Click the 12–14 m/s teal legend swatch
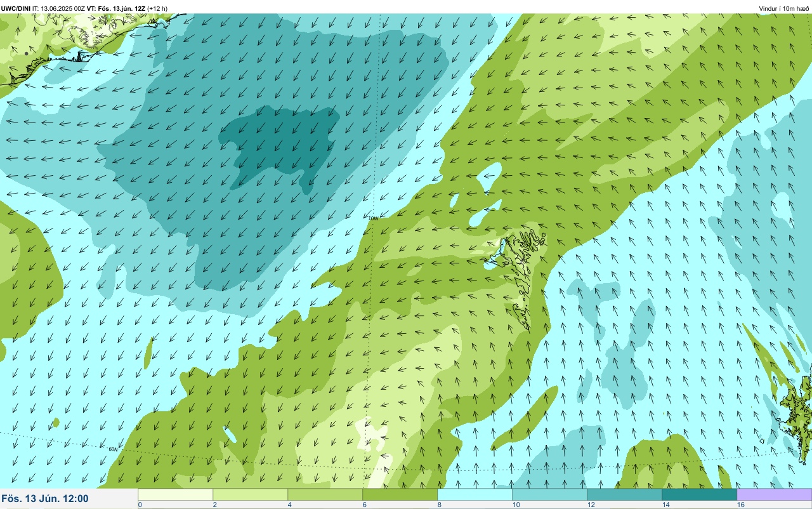The image size is (812, 509). click(625, 494)
